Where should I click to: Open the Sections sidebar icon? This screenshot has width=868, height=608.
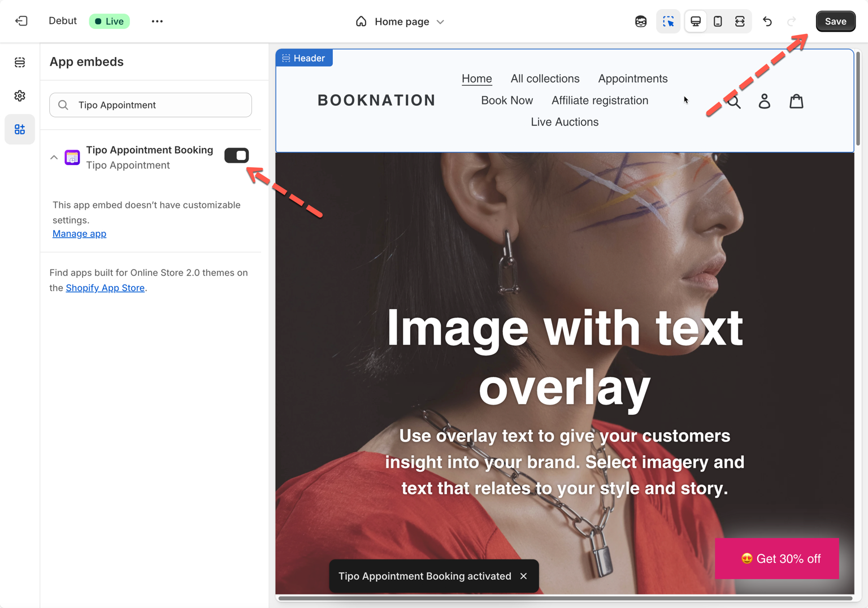pos(20,62)
